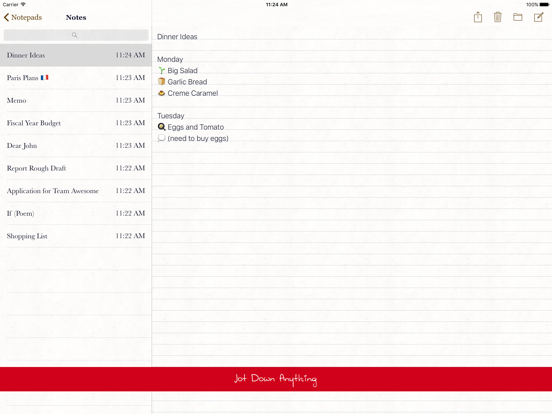This screenshot has height=414, width=552.
Task: Delete note with the trash icon
Action: (497, 17)
